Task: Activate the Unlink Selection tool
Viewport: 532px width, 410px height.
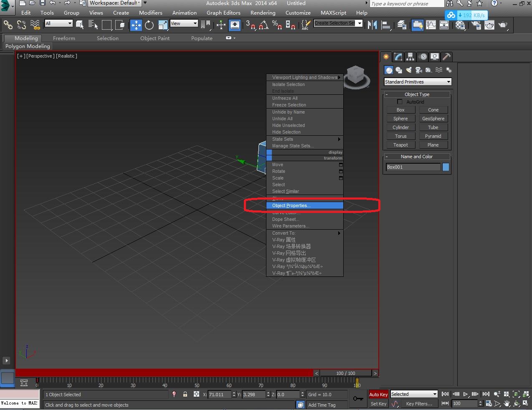Action: [x=22, y=25]
